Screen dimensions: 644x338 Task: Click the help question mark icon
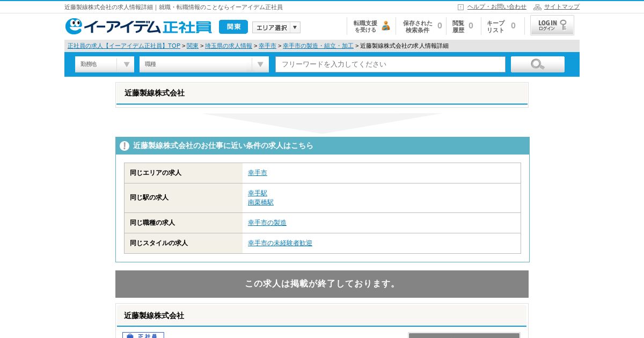pyautogui.click(x=460, y=7)
